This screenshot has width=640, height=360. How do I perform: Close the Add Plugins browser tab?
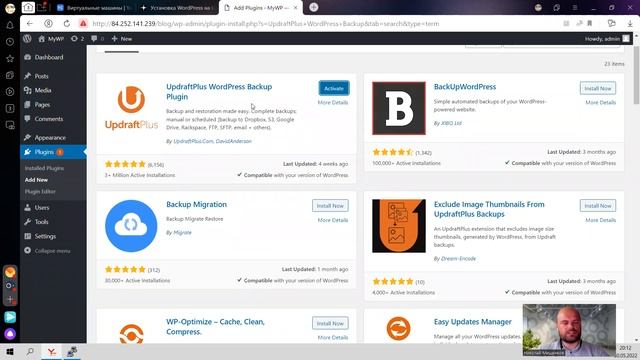(296, 8)
